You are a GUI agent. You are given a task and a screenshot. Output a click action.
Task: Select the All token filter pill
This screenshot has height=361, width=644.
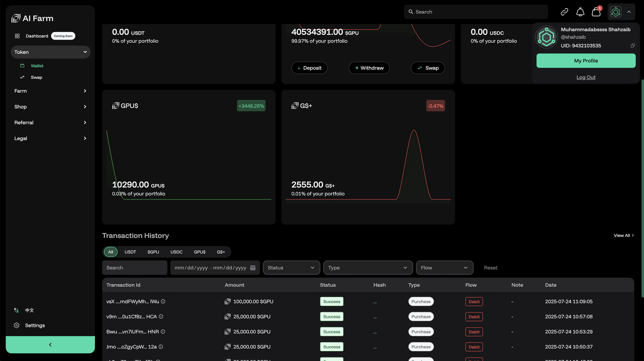click(111, 252)
